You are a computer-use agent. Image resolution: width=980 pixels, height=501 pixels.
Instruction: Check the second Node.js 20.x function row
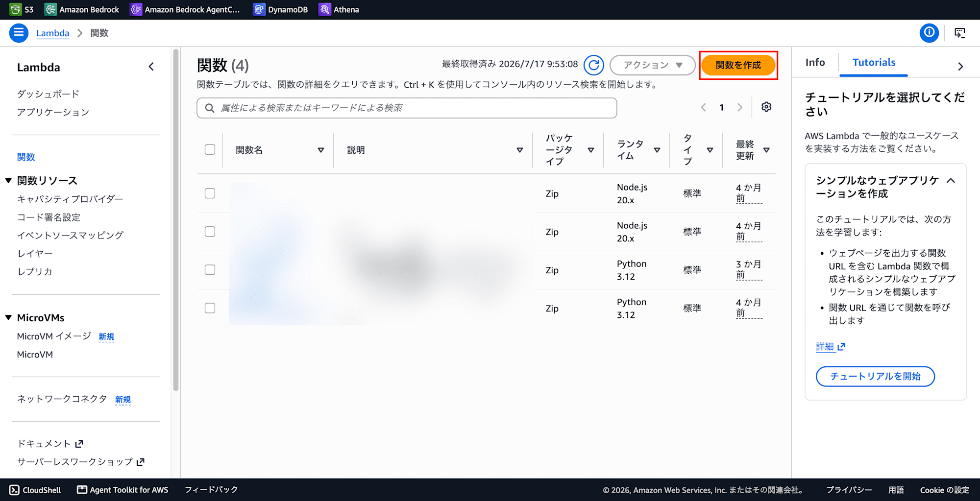point(210,232)
